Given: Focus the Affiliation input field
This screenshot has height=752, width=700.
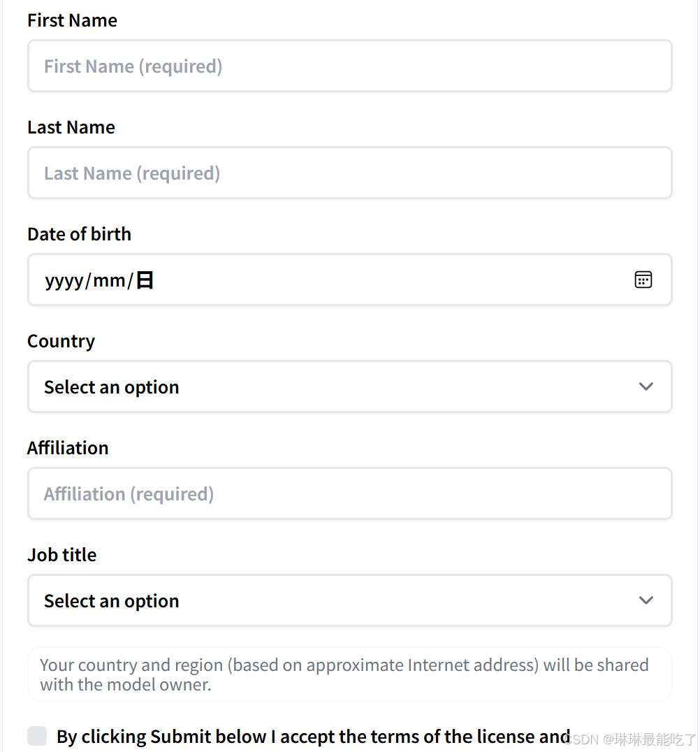Looking at the screenshot, I should pos(349,494).
